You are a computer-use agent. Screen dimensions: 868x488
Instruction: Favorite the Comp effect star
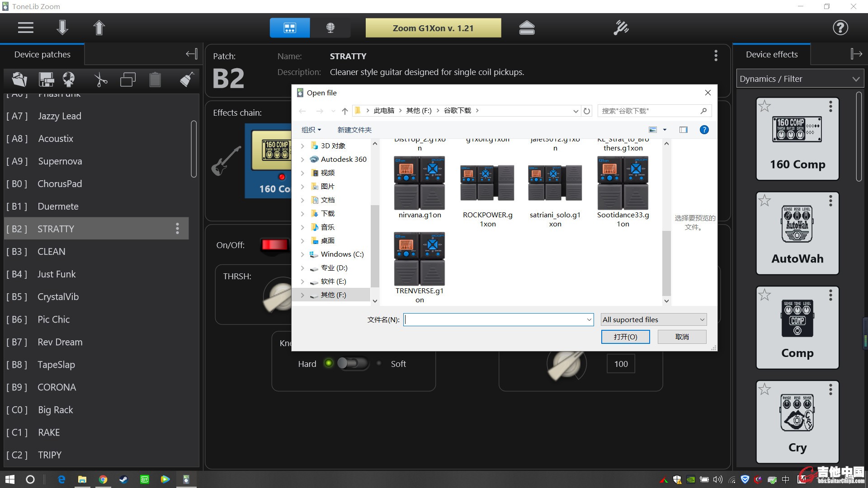764,295
